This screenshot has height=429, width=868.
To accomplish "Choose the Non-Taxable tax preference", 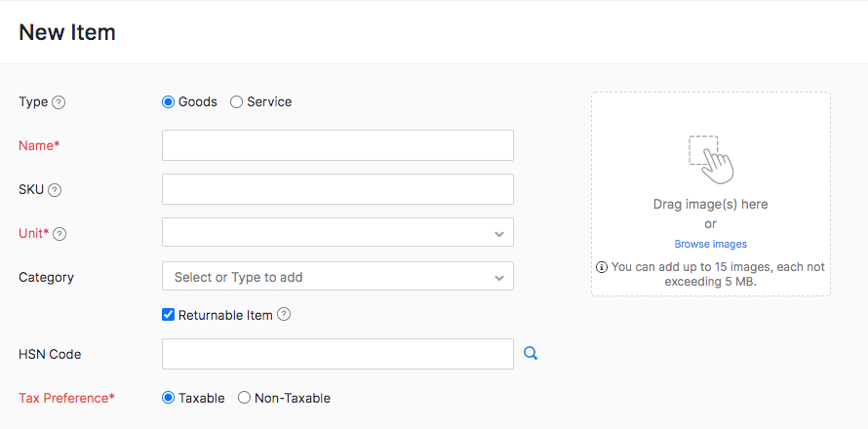I will (244, 398).
